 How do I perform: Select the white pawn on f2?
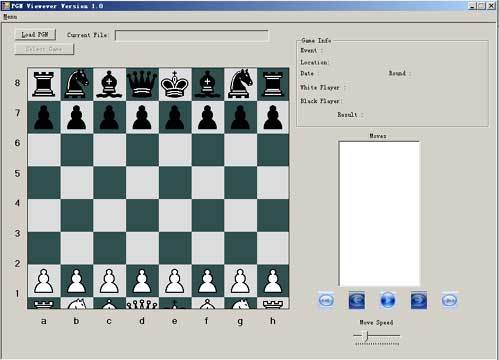tap(208, 281)
